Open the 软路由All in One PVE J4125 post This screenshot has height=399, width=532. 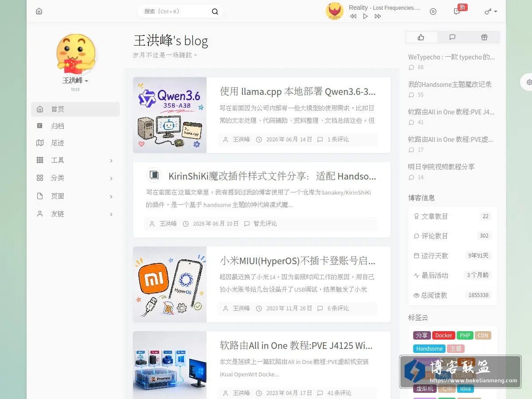[296, 345]
